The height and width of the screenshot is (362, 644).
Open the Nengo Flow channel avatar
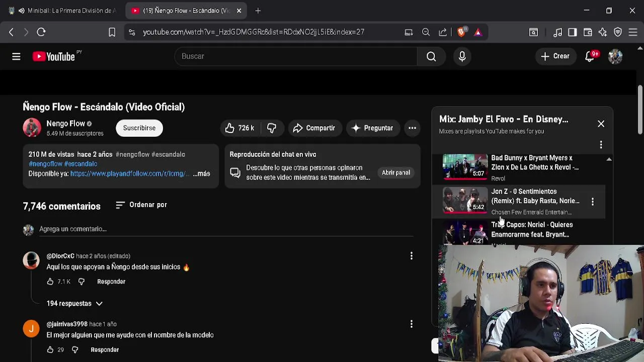(32, 128)
